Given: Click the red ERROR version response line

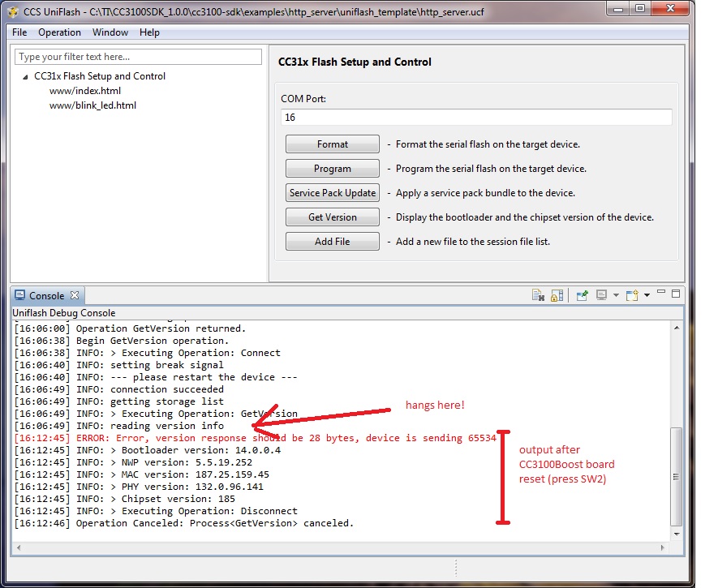Looking at the screenshot, I should [255, 438].
